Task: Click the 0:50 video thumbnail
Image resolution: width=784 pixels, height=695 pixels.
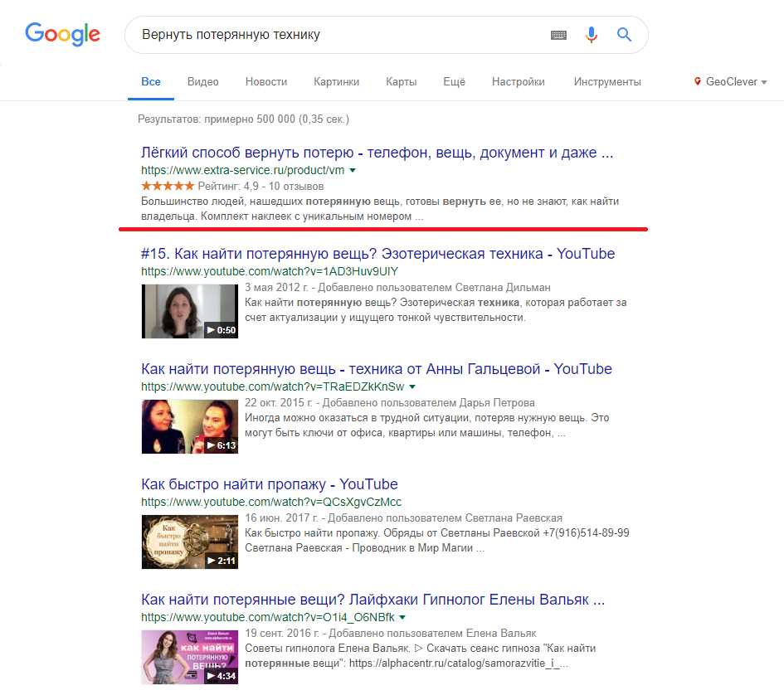Action: pyautogui.click(x=190, y=312)
